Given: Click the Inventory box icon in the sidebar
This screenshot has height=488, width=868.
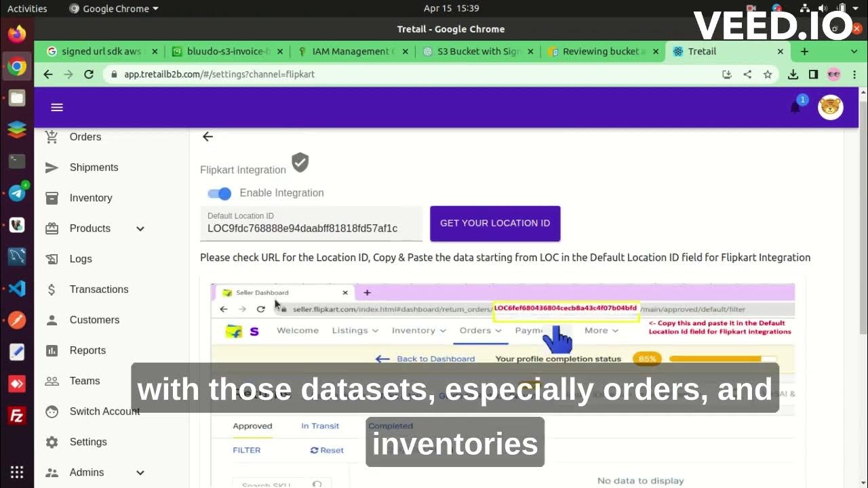Looking at the screenshot, I should click(x=52, y=198).
